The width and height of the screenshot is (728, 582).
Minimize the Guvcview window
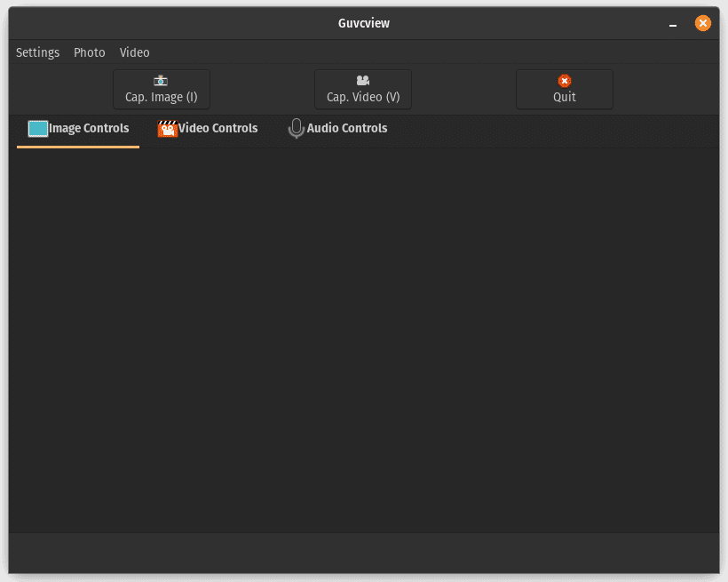tap(673, 24)
